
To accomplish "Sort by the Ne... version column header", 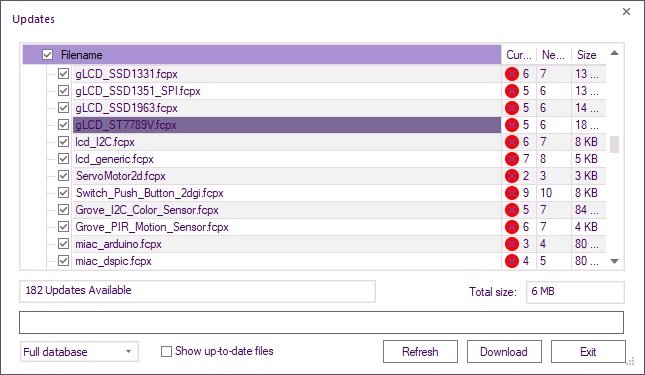I will click(x=554, y=55).
